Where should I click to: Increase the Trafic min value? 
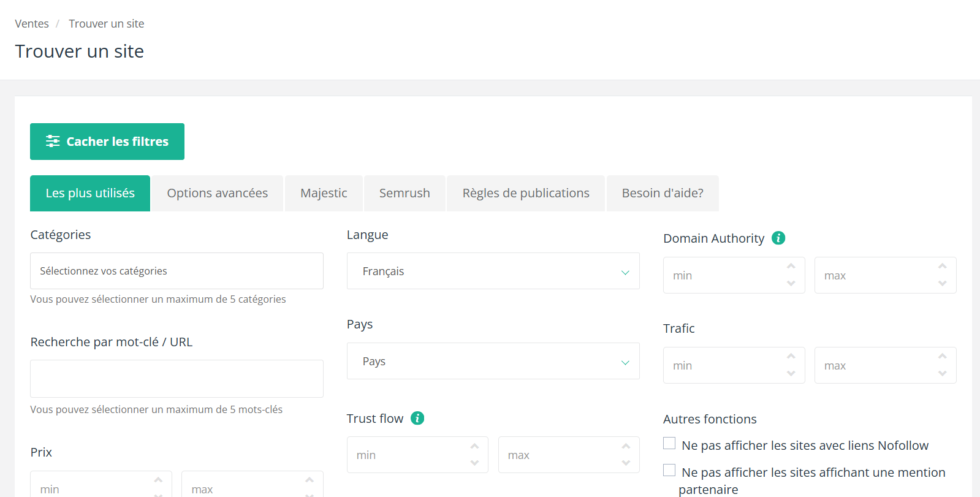[x=791, y=357]
